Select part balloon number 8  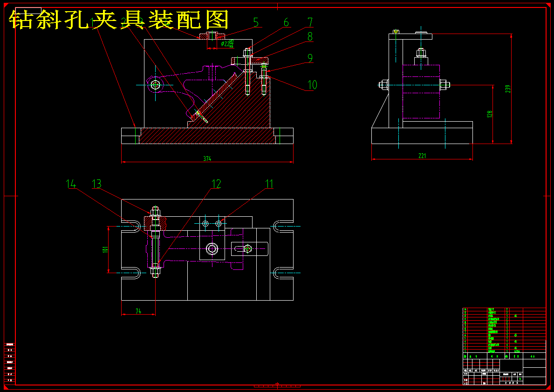point(310,36)
